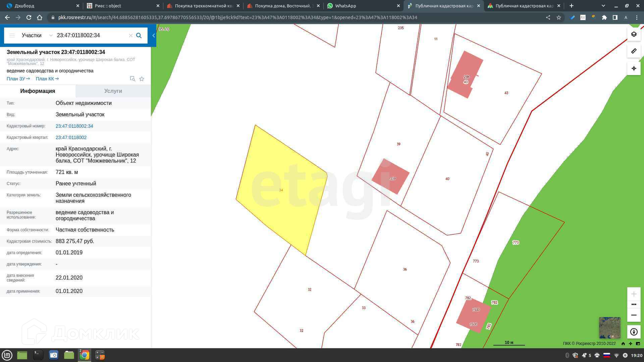The height and width of the screenshot is (362, 644).
Task: Open the hamburger menu in search bar
Action: [x=12, y=36]
